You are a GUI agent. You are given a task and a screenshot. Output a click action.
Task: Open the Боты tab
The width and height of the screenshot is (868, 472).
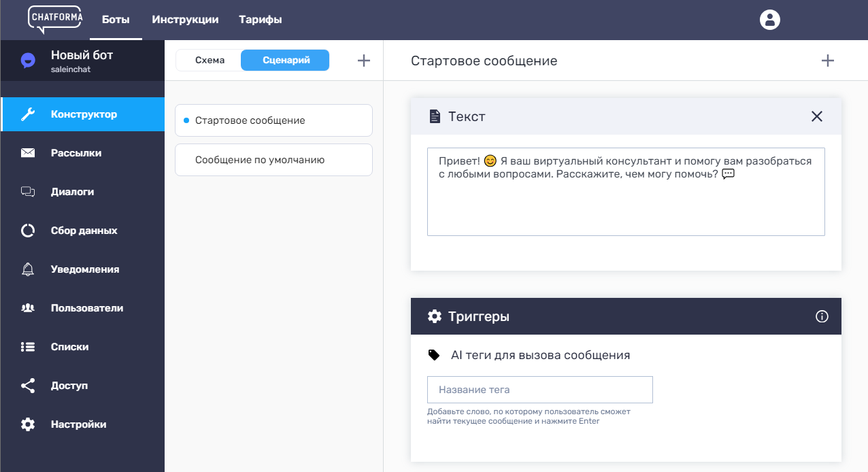tap(116, 20)
